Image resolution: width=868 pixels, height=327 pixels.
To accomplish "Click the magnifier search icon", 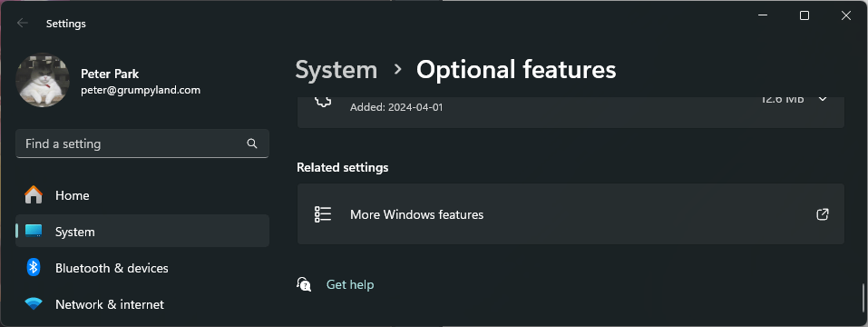I will 252,144.
